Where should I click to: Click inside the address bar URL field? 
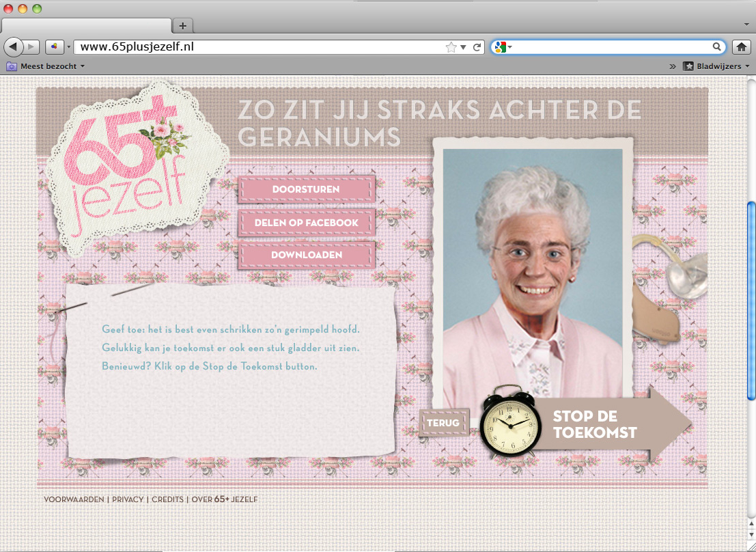260,47
